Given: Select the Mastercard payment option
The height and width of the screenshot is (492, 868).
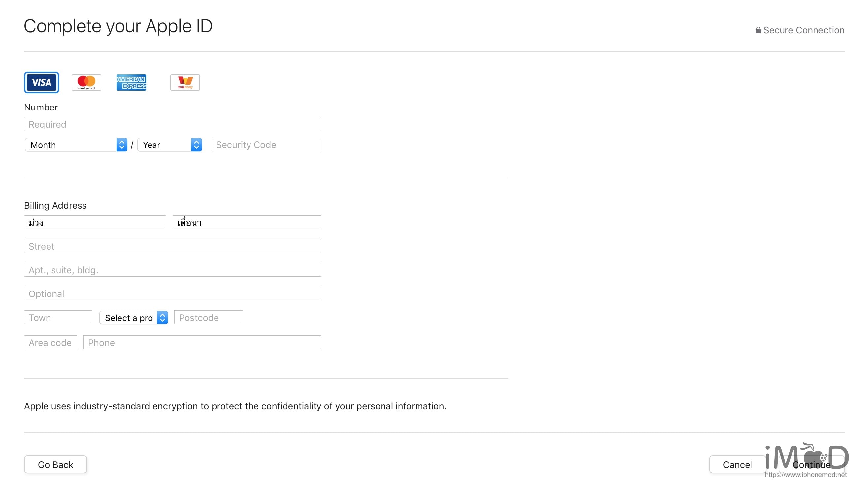Looking at the screenshot, I should [x=86, y=82].
